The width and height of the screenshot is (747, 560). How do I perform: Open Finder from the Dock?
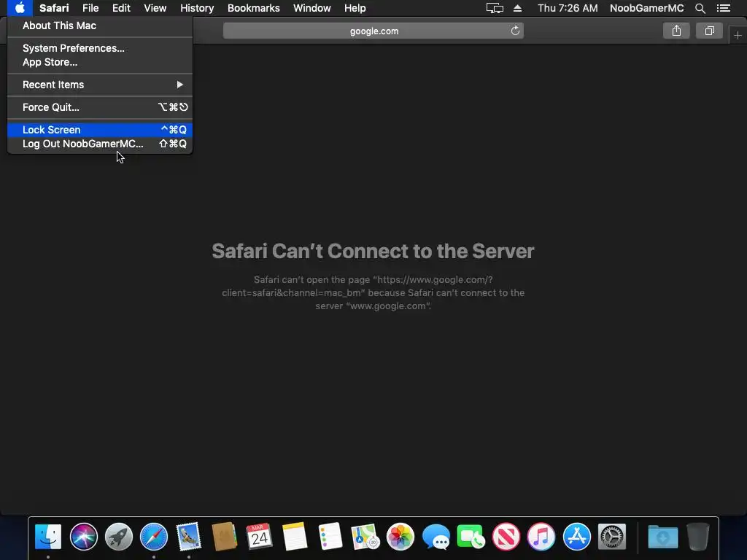(48, 537)
